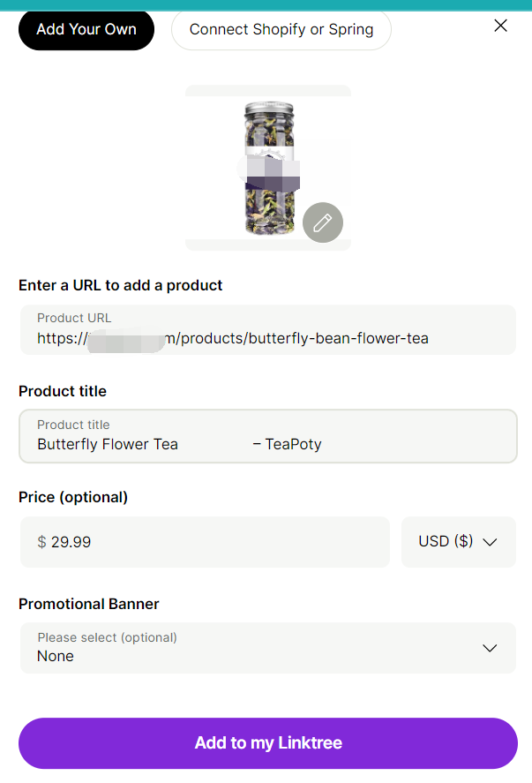Click the "Promotional Banner" heading
Viewport: 532px width, 783px height.
pos(89,604)
